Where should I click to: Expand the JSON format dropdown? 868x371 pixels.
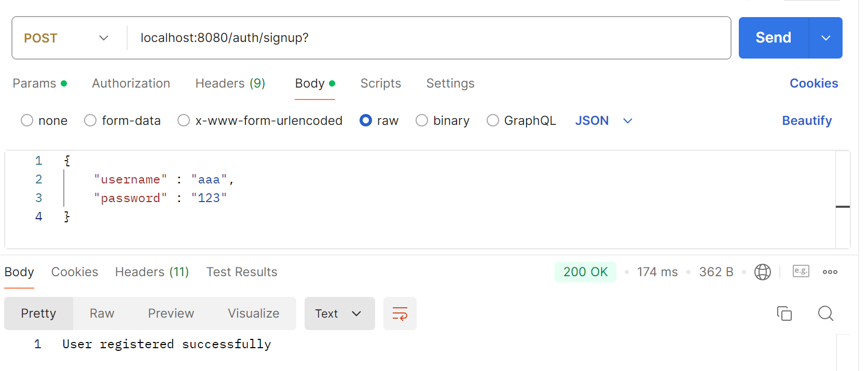click(x=604, y=121)
